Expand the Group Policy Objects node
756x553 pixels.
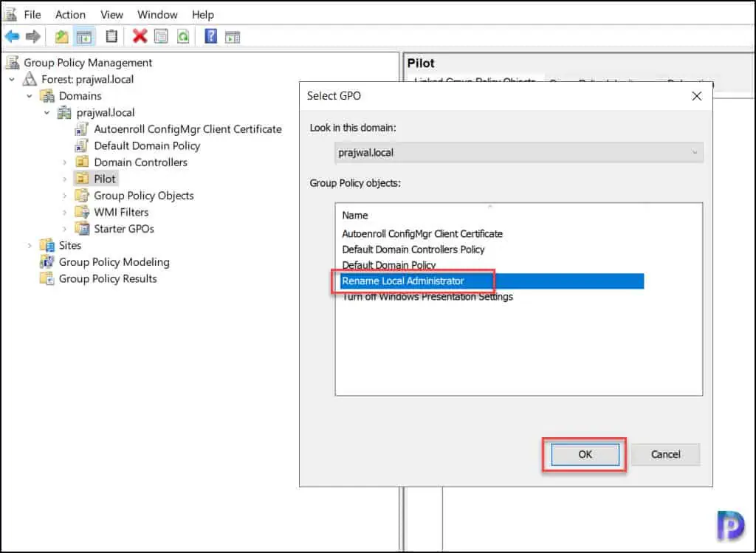coord(65,196)
